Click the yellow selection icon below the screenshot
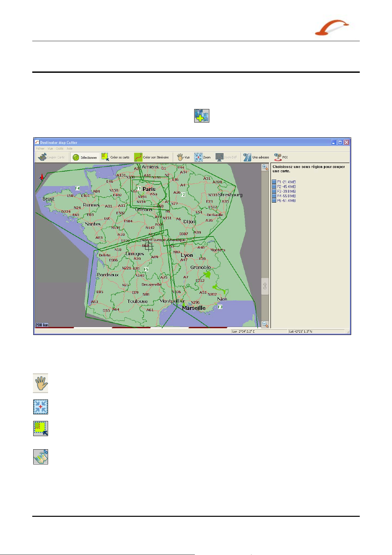The height and width of the screenshot is (555, 392). (x=40, y=429)
